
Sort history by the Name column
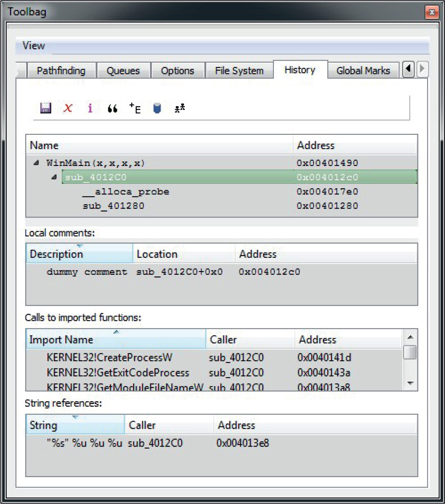pos(159,145)
